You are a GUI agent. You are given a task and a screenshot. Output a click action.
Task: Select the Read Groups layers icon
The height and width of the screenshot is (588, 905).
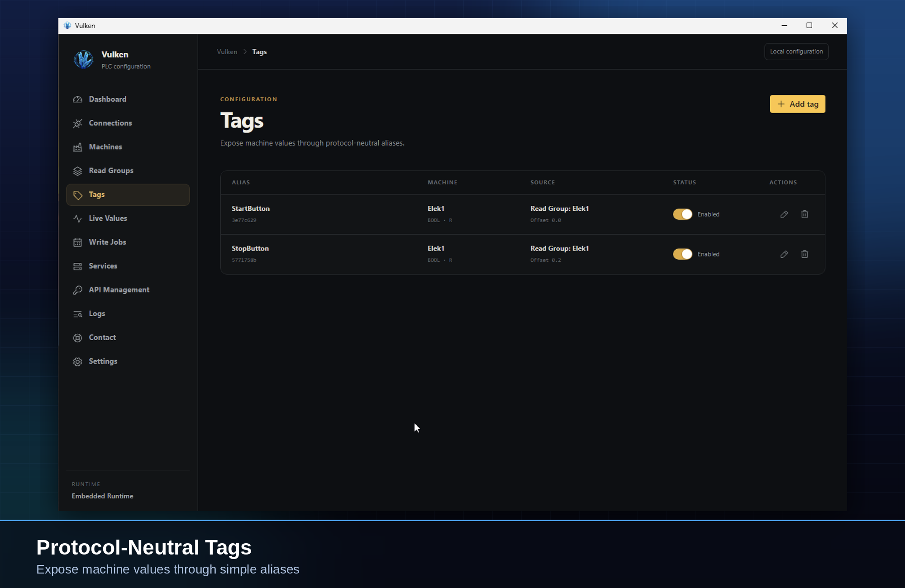77,171
